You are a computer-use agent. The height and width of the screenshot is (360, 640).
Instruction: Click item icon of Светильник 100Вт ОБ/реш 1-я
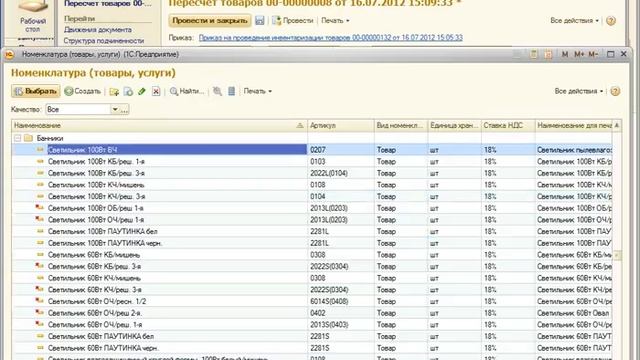[x=40, y=208]
